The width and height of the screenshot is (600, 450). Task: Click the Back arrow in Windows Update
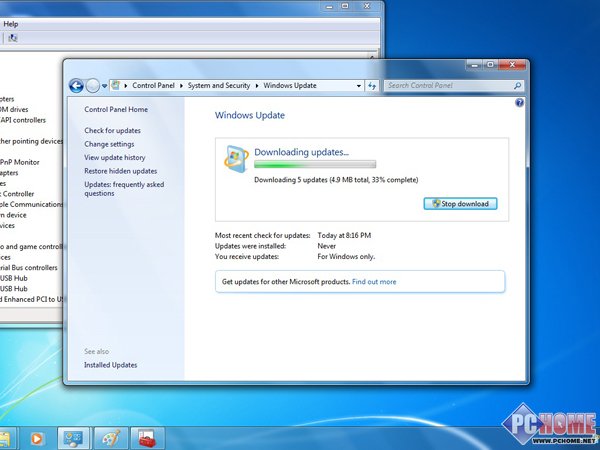76,86
